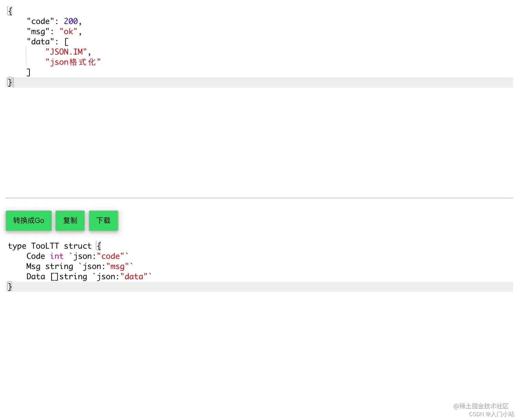Click the "msg" key in JSON input
This screenshot has width=519, height=420.
pos(38,32)
